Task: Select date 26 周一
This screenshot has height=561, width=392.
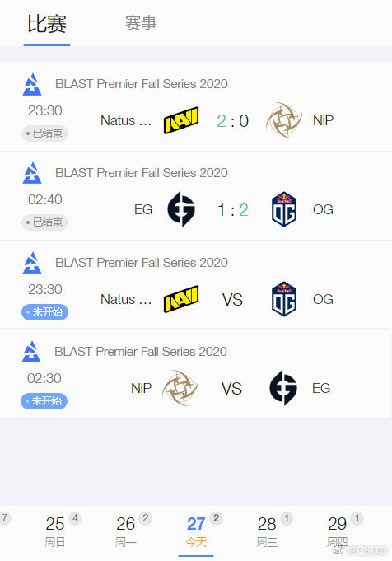Action: point(125,531)
